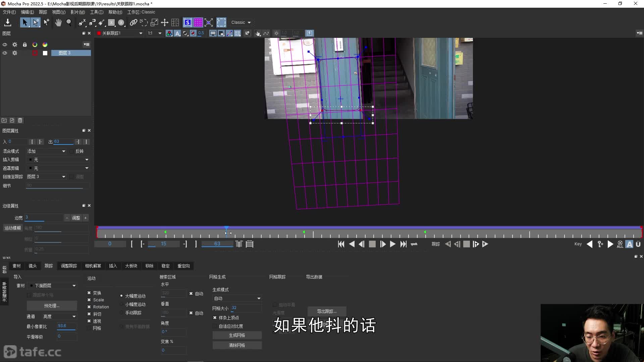Click the red matte color swatch of 图层 3
This screenshot has height=362, width=644.
coord(35,53)
